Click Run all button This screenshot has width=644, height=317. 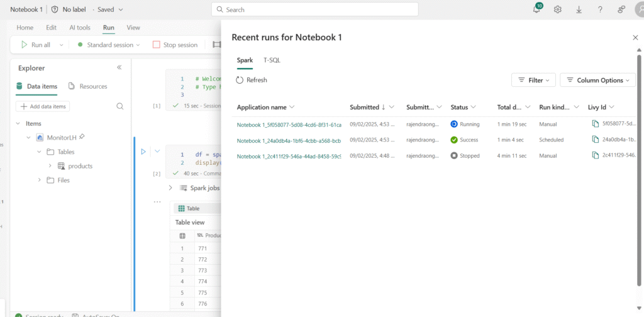[x=36, y=45]
